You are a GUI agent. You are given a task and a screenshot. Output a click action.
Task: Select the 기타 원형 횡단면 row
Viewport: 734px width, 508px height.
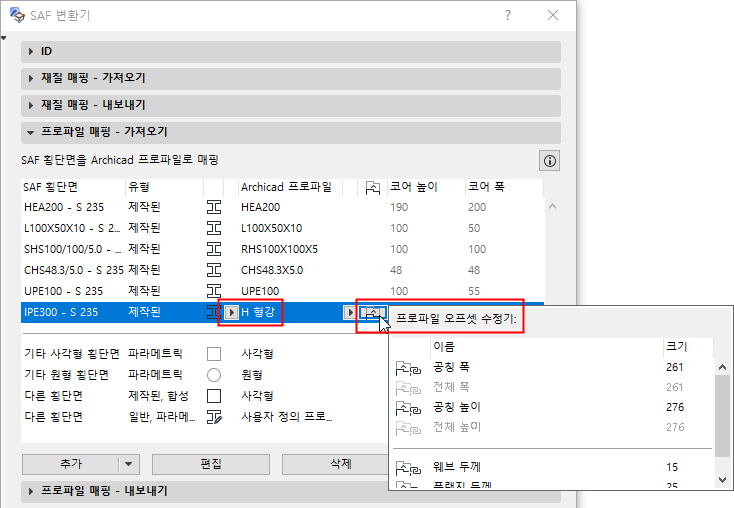(x=205, y=375)
